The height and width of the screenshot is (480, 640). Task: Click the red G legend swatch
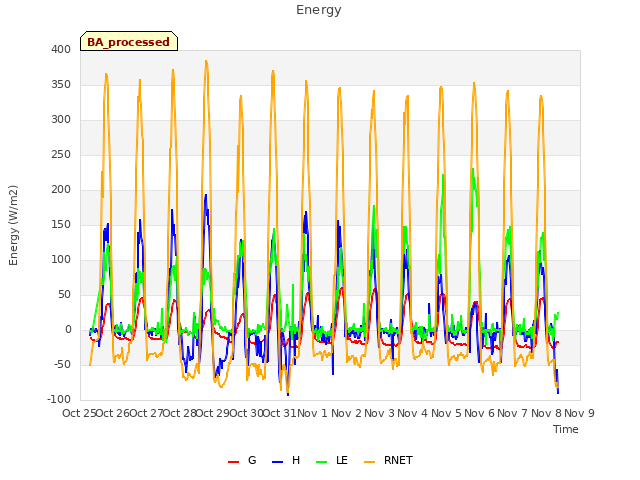point(233,462)
